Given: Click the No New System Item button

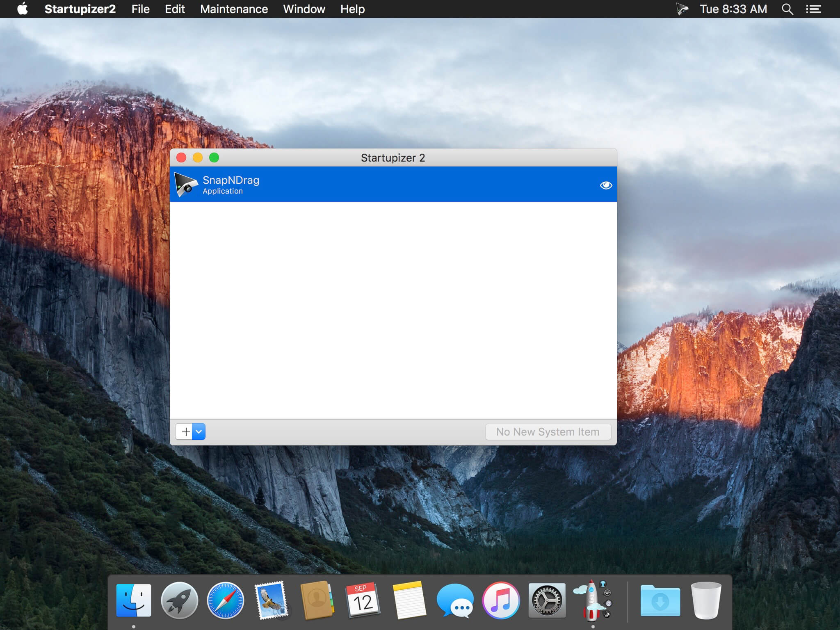Looking at the screenshot, I should coord(548,432).
